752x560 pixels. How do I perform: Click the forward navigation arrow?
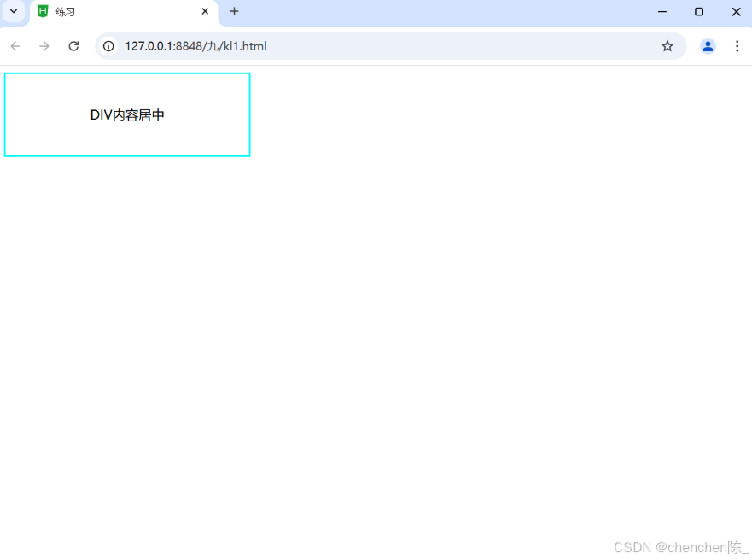coord(44,46)
